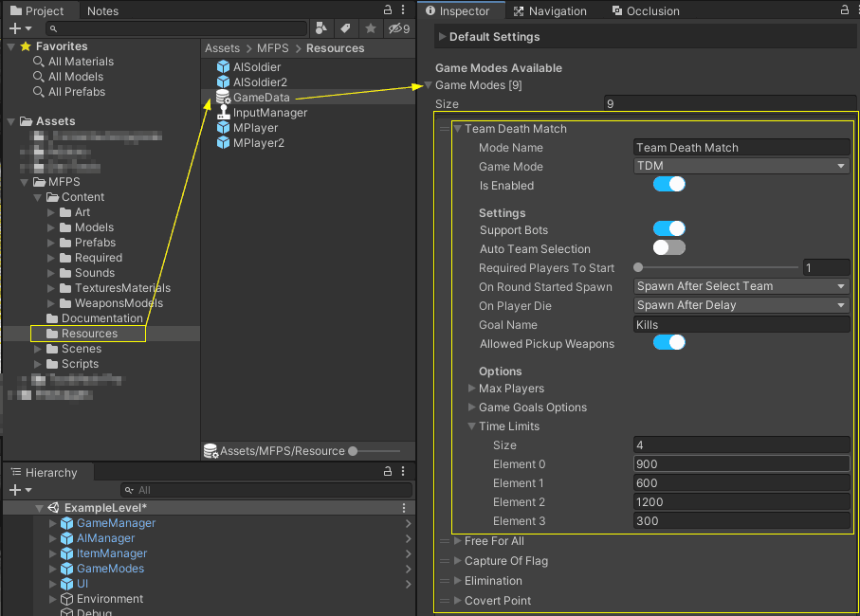Switch to the Navigation tab

(549, 11)
